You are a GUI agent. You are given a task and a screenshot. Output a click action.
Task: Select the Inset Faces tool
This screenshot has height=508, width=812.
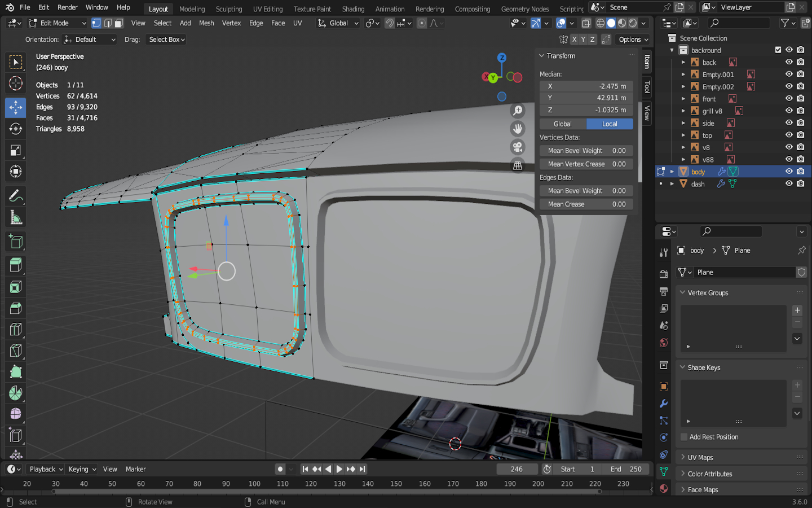(x=16, y=287)
